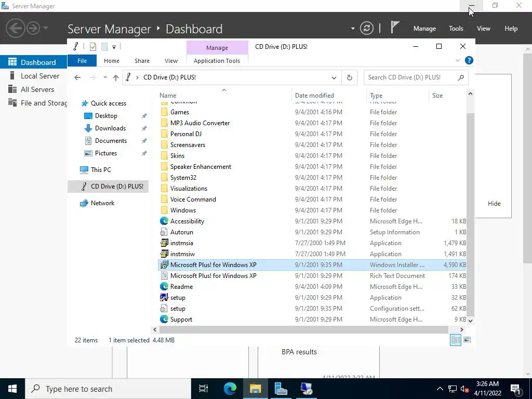532x399 pixels.
Task: Open the recent locations dropdown arrow
Action: tap(105, 77)
